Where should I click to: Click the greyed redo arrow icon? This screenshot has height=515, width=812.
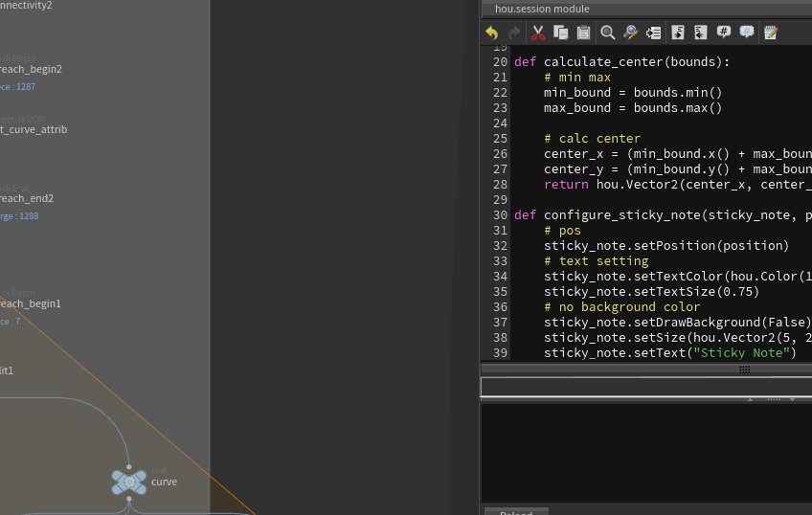tap(514, 34)
